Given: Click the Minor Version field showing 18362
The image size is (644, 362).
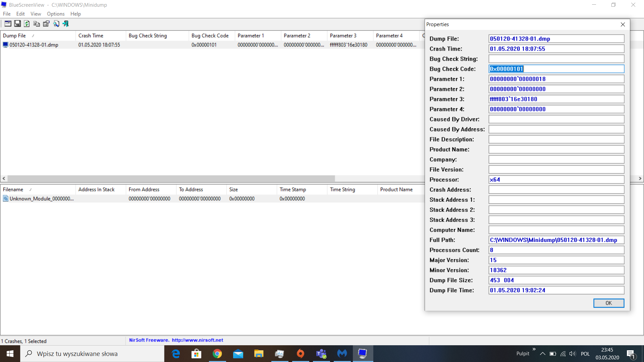Looking at the screenshot, I should coord(556,270).
